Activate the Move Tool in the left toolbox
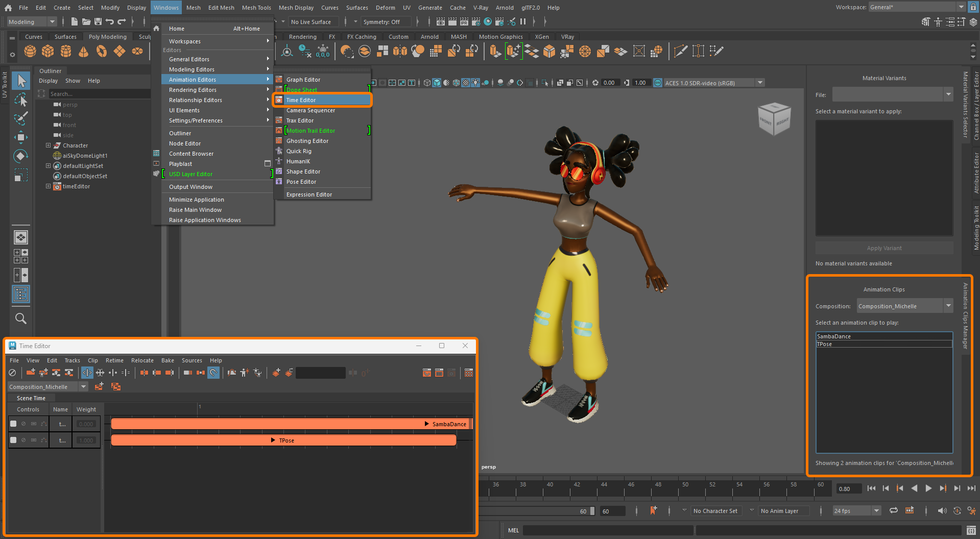Screen dimensions: 980x539 (x=21, y=137)
